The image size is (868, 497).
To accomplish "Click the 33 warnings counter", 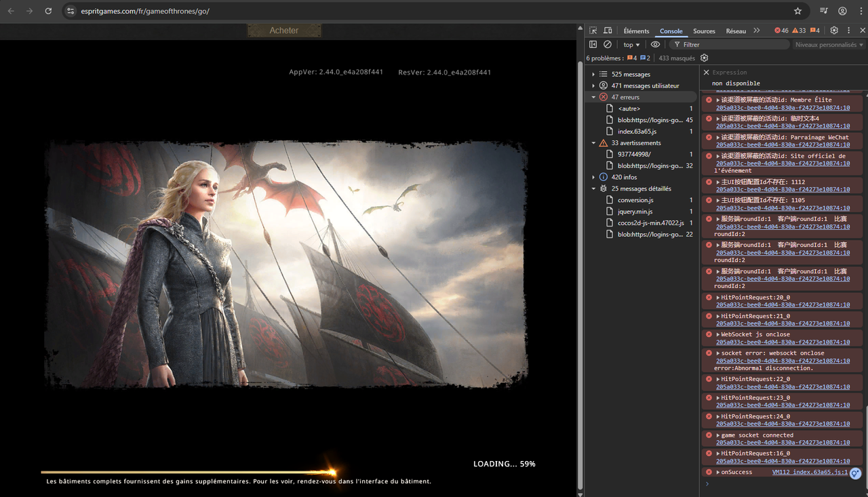I will click(799, 31).
